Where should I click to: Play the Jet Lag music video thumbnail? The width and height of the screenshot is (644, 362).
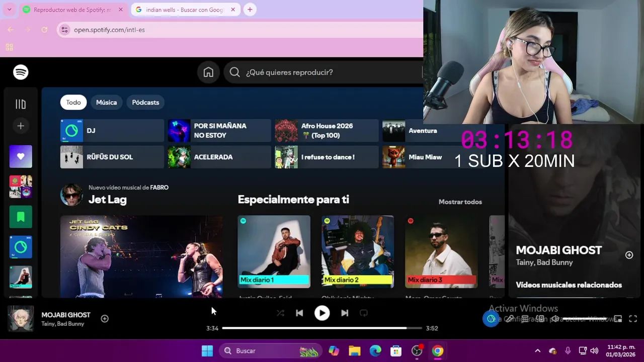[141, 256]
